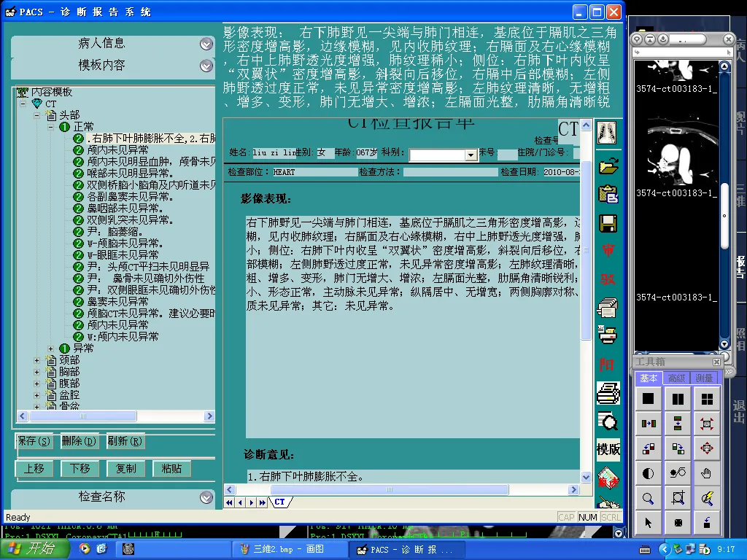Click the red 阳 positive icon

(607, 365)
